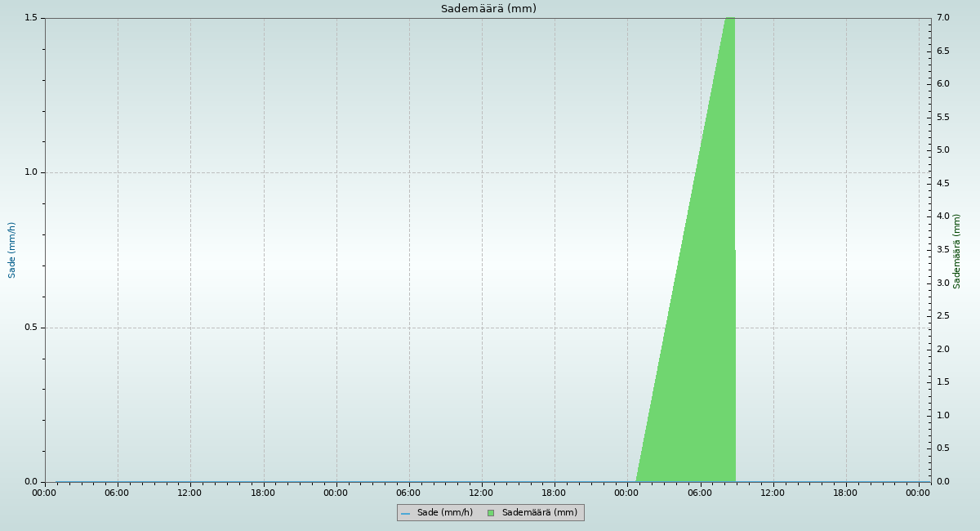
Task: Click the right axis title 'Sademäärä (mm)'
Action: tap(957, 251)
